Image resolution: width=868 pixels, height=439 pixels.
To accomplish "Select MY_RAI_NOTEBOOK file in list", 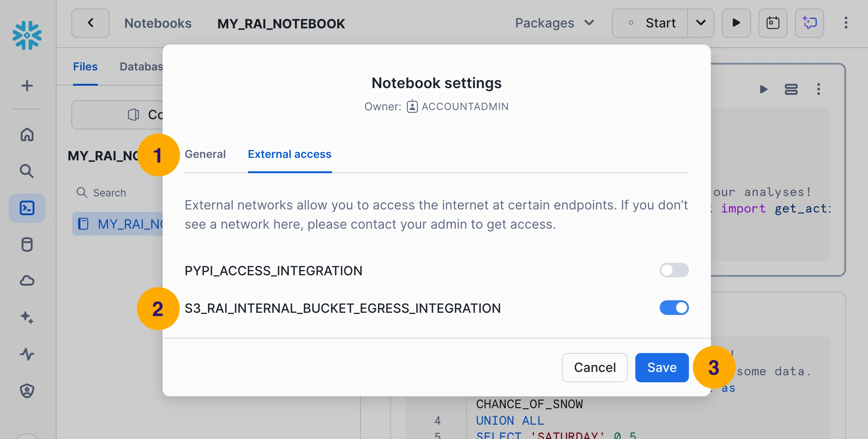I will 118,224.
